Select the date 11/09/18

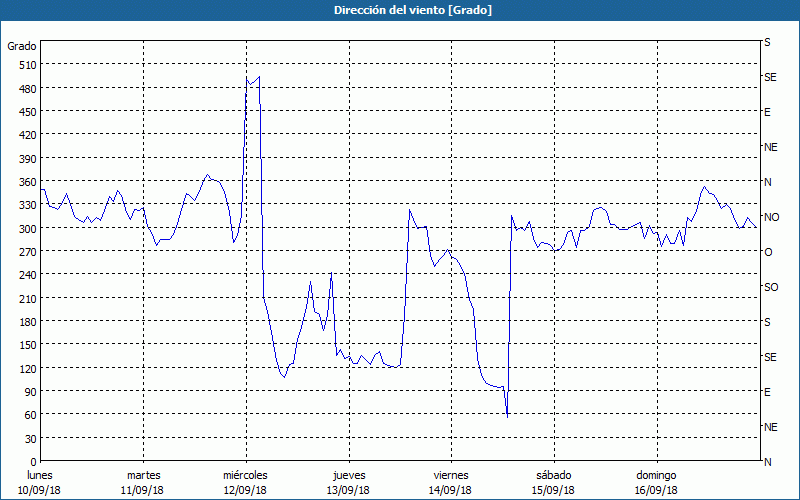(x=142, y=490)
